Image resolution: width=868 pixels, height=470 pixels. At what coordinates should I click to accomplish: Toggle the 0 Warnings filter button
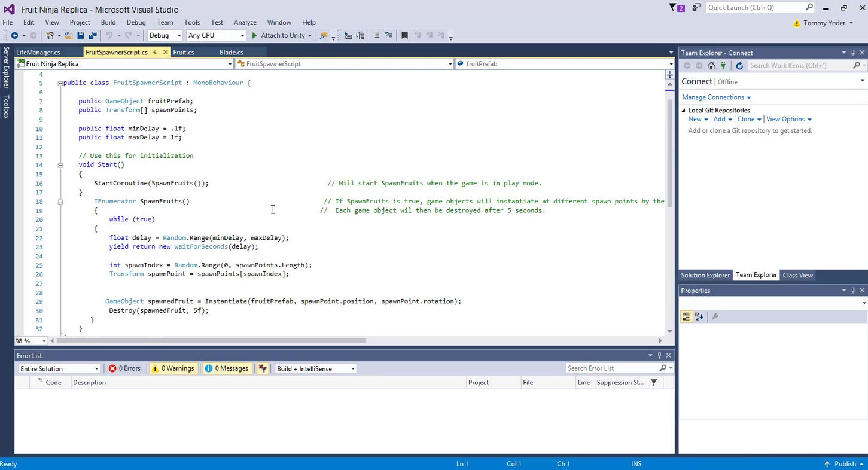(x=173, y=368)
